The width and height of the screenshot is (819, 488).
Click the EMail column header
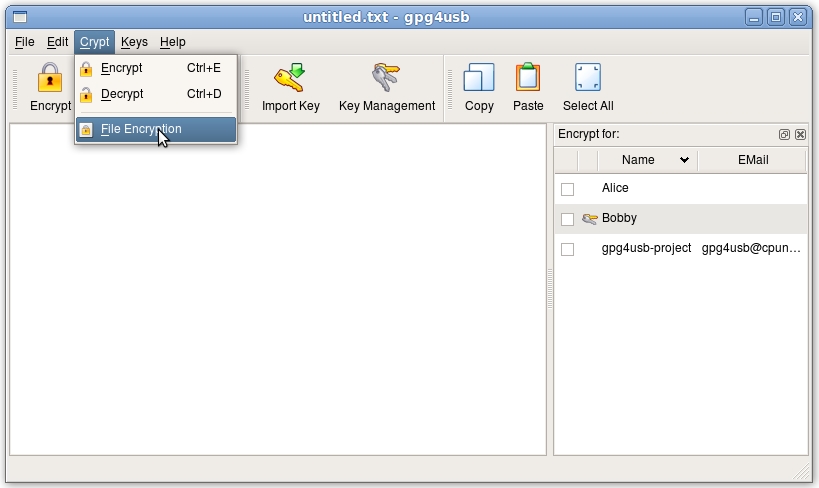(x=753, y=160)
